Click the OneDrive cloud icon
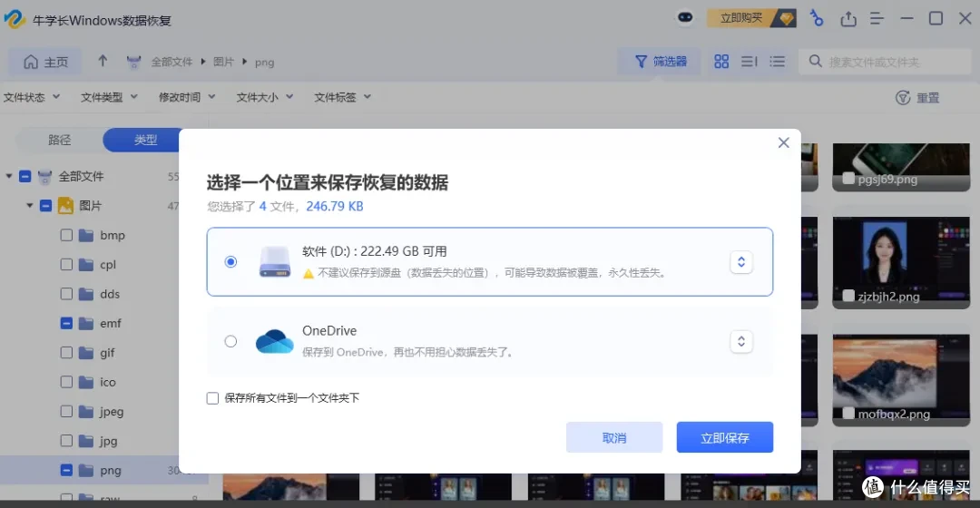Screen dimensions: 980x508 274,341
